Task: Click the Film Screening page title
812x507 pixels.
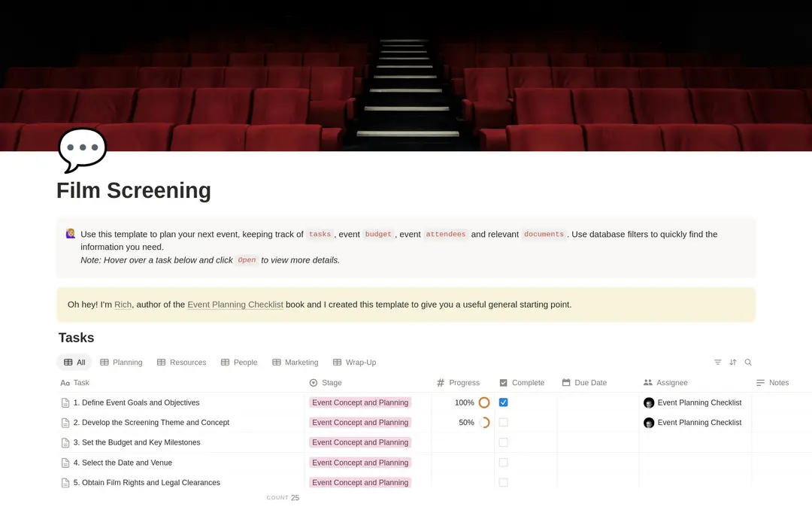Action: click(134, 190)
